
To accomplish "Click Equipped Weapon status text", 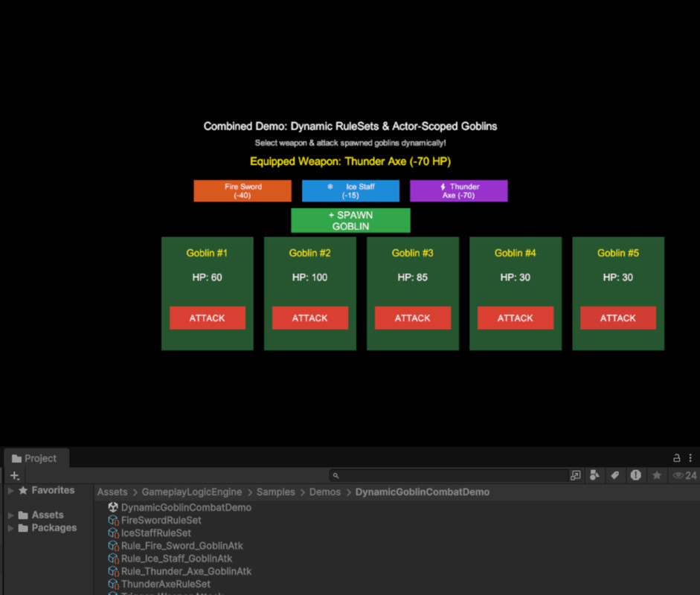I will (350, 161).
